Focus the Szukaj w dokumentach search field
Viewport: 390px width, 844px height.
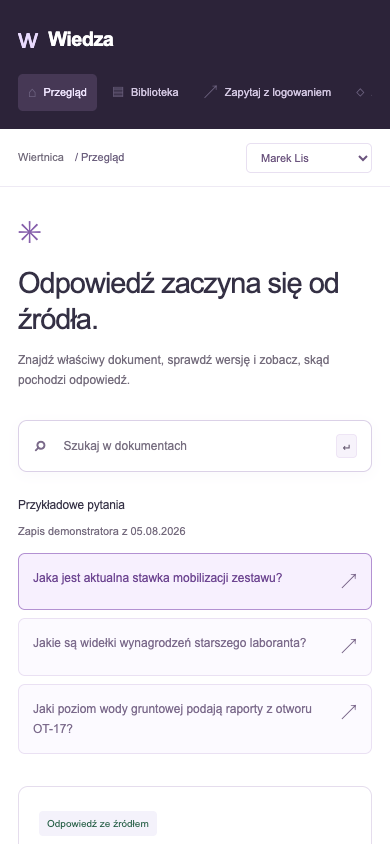[195, 446]
